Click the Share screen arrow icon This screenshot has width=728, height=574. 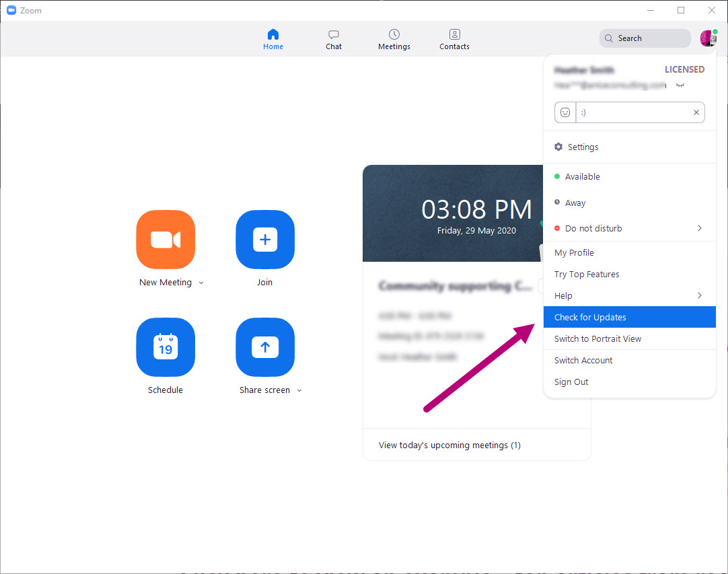coord(265,347)
